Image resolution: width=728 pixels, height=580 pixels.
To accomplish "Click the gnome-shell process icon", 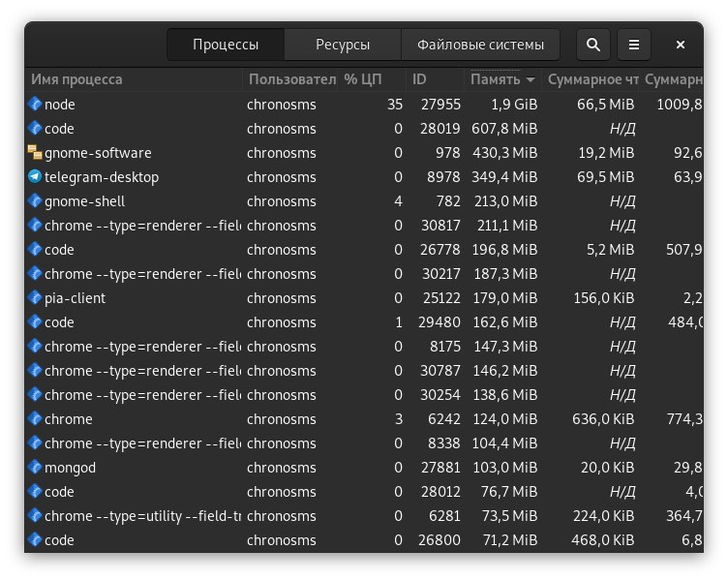I will [x=35, y=200].
